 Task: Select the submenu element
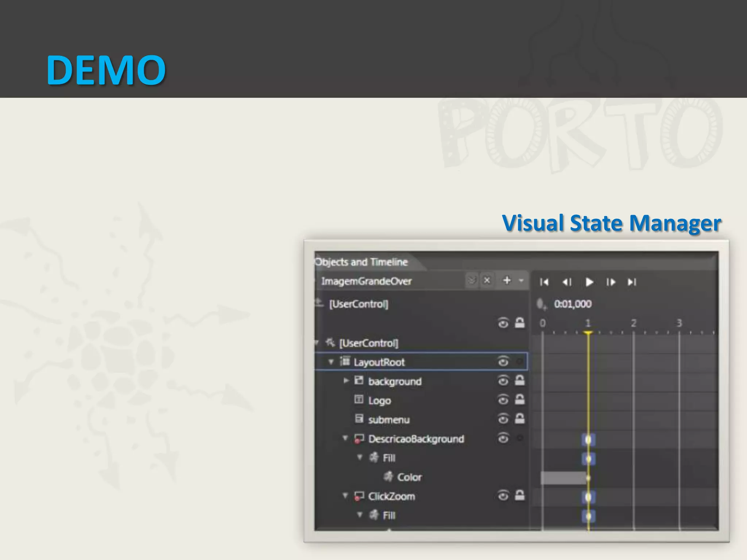pos(389,420)
